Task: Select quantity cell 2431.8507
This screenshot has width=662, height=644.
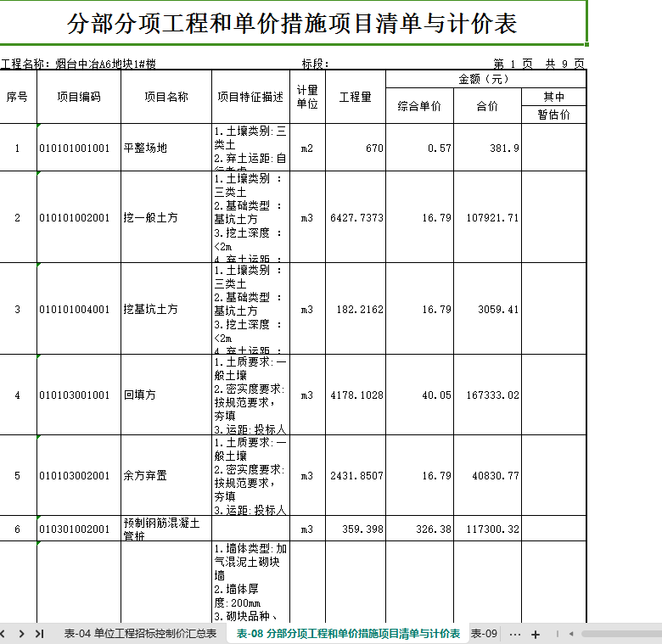Action: pyautogui.click(x=356, y=475)
